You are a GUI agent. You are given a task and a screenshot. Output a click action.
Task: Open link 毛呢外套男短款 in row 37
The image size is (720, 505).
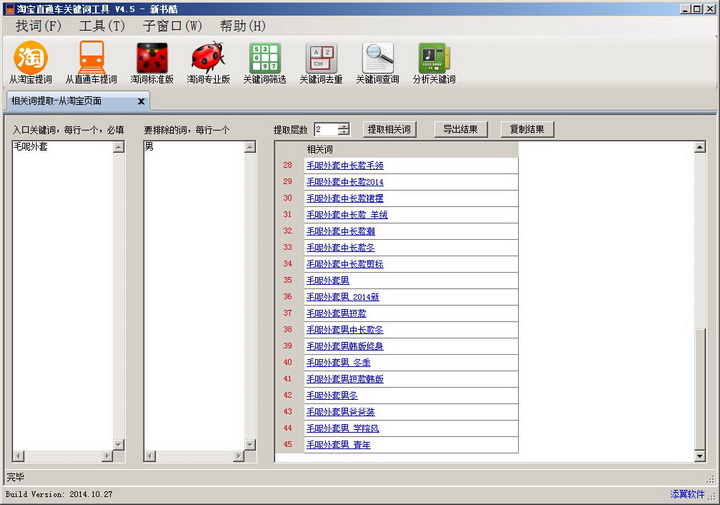click(337, 313)
